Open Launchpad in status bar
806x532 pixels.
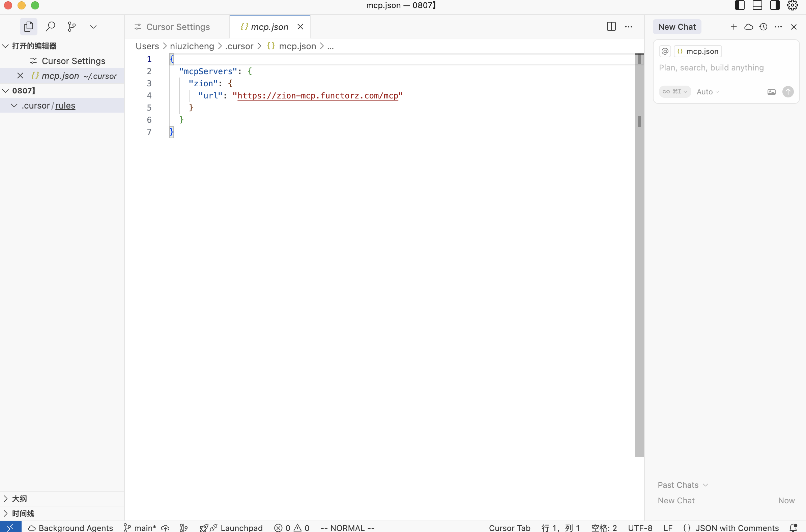point(231,528)
